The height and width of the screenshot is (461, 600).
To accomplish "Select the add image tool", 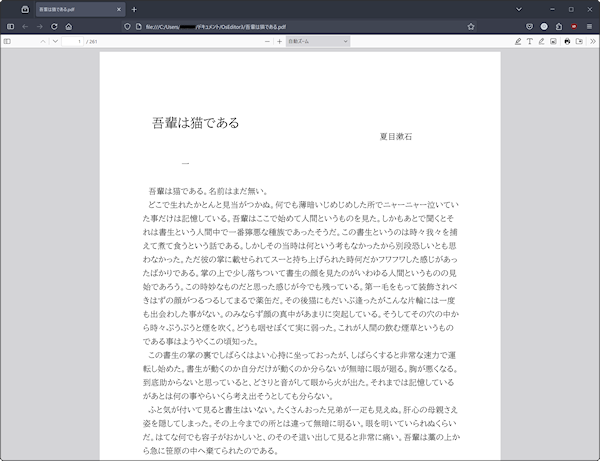I will point(553,42).
